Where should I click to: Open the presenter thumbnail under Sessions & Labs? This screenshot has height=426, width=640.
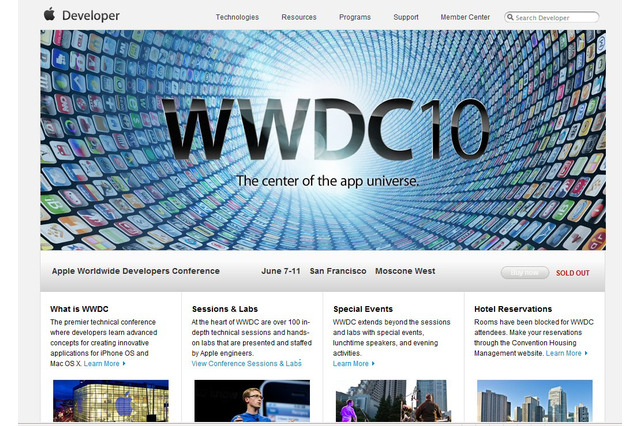tap(252, 401)
